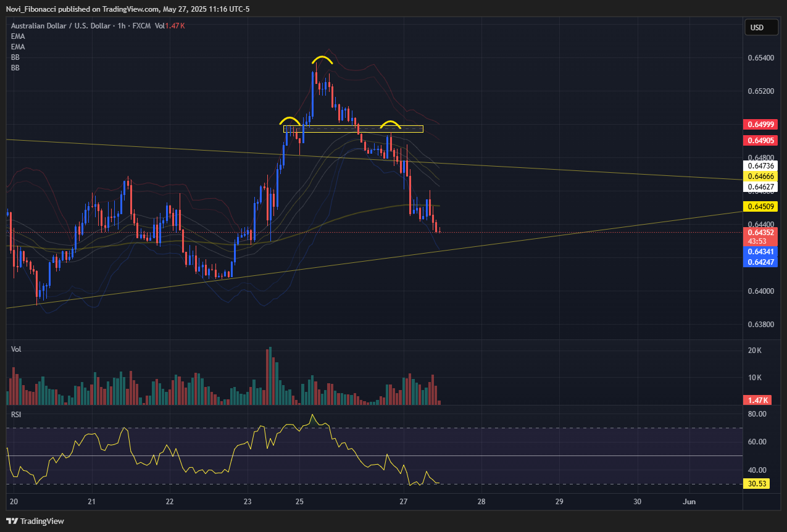
Task: Click the 0.64000 price axis tick
Action: (760, 291)
